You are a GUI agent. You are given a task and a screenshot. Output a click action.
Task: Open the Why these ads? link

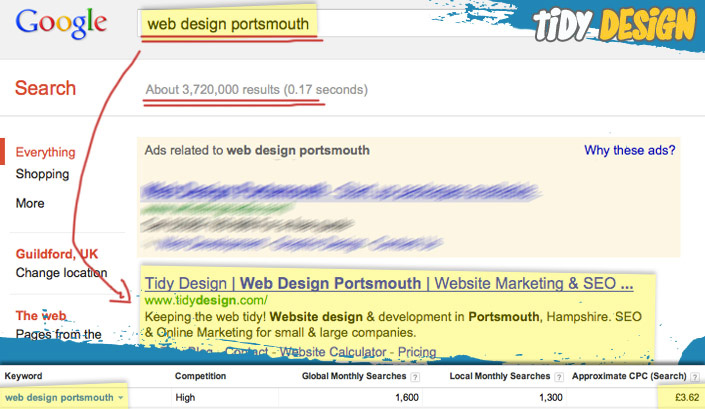(629, 150)
